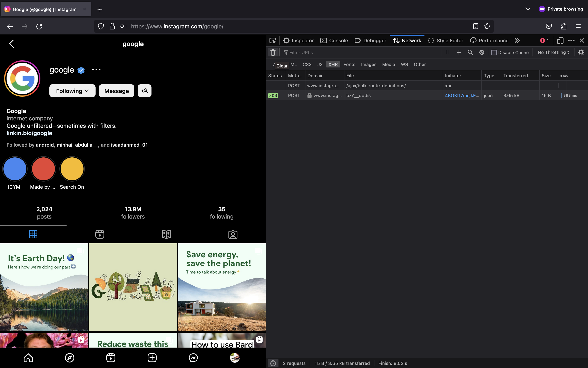The image size is (588, 368).
Task: Open new network request plus menu
Action: coord(459,52)
